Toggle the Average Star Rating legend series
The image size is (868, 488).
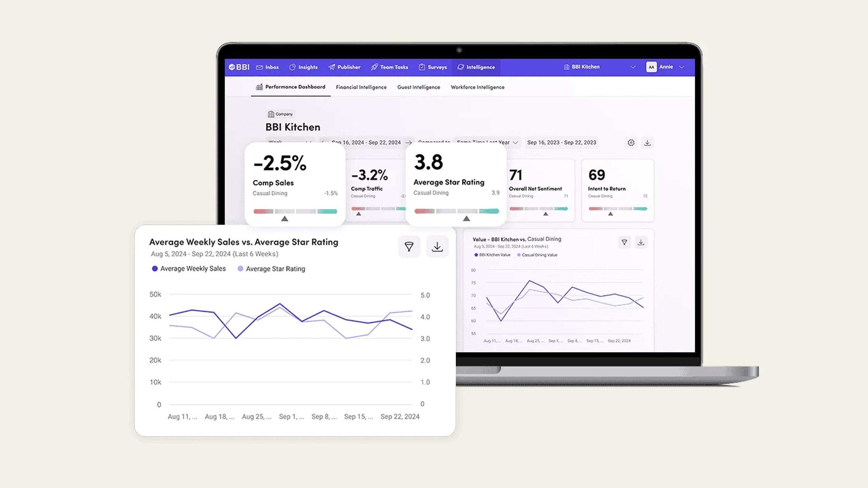[271, 269]
